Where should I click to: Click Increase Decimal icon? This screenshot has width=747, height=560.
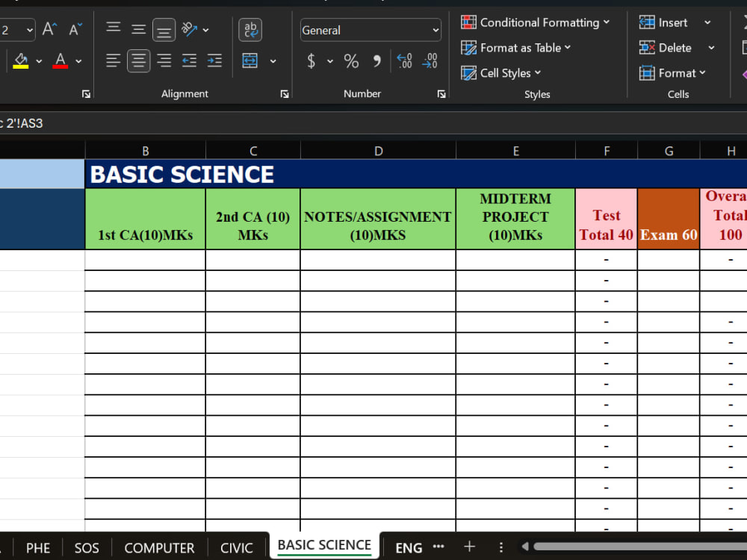coord(404,61)
